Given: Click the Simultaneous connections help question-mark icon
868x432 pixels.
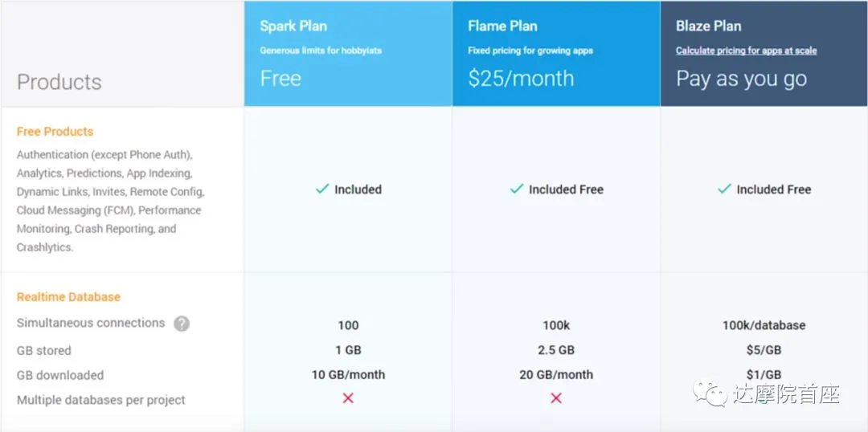Looking at the screenshot, I should click(182, 324).
